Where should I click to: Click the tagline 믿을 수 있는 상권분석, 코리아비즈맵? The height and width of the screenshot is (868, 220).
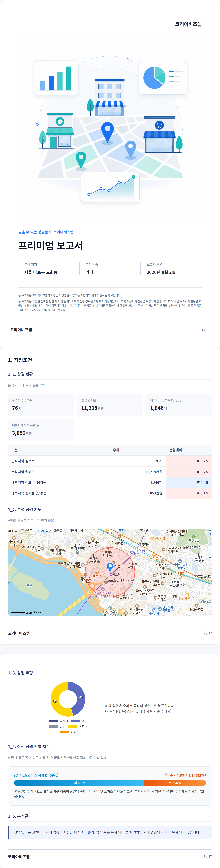click(46, 232)
